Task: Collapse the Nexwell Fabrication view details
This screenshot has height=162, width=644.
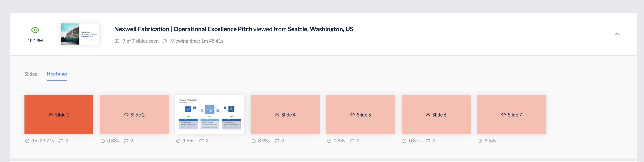Action: pyautogui.click(x=617, y=34)
